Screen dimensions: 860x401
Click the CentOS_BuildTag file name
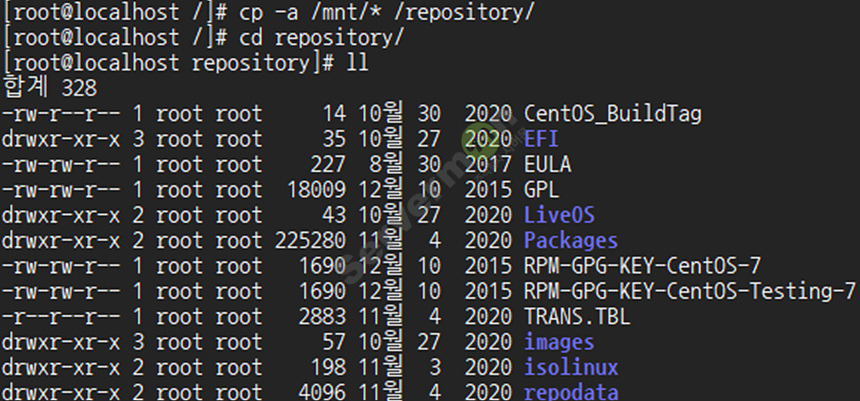coord(613,115)
